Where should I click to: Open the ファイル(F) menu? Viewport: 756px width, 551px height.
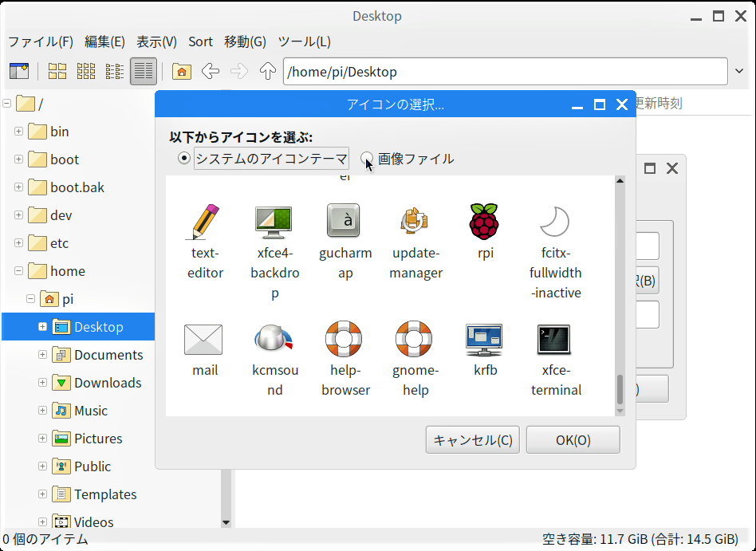(40, 41)
